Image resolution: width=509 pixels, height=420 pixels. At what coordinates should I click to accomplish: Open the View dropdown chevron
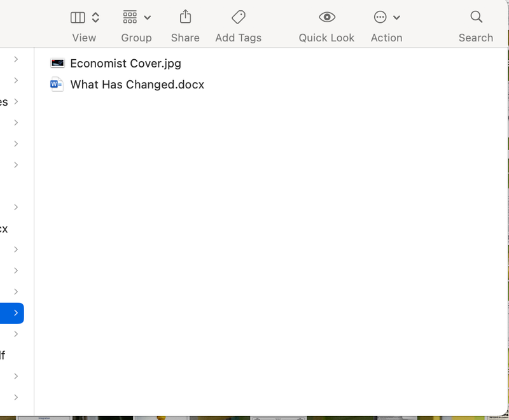click(94, 17)
